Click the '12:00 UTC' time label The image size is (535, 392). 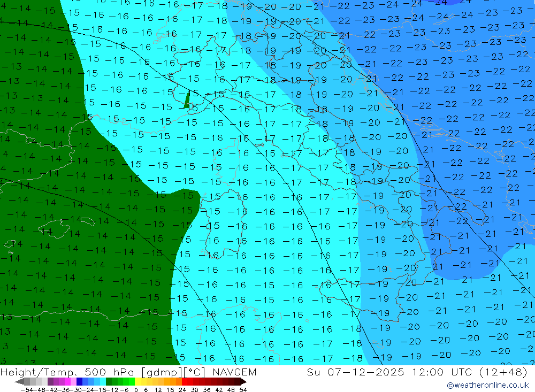[x=444, y=372]
